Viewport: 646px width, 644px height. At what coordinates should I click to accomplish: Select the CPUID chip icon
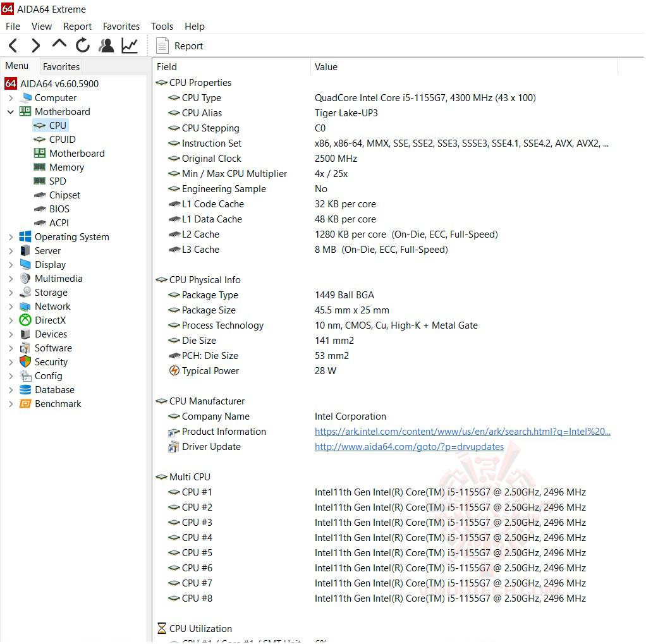click(x=40, y=139)
